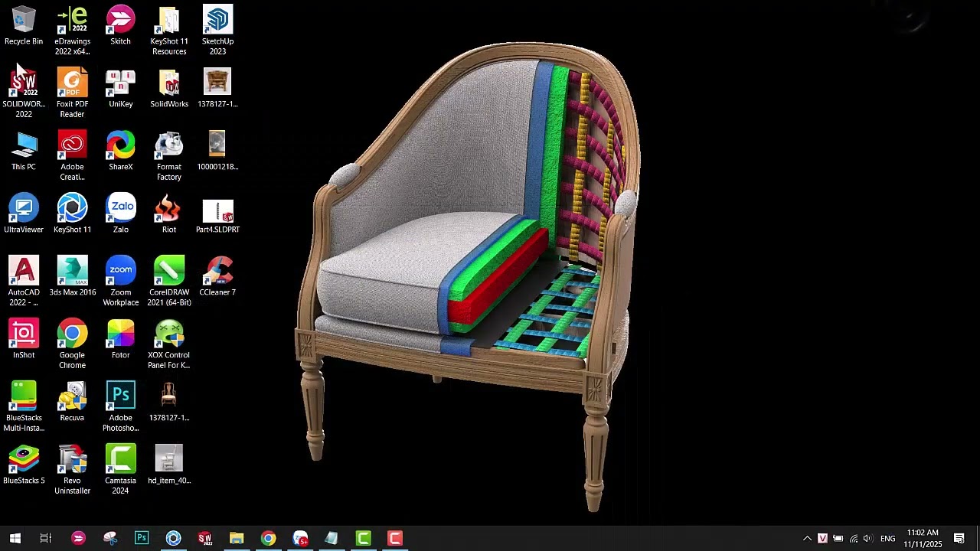Open the InShot desktop shortcut
Screen dimensions: 980x551
(24, 340)
